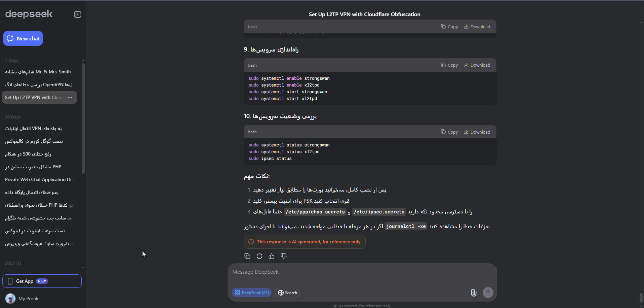644x308 pixels.
Task: Toggle the web Search option
Action: point(287,293)
